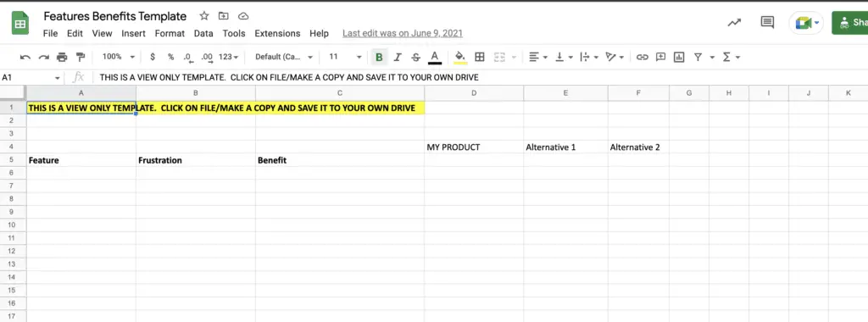
Task: Click the formula bar text
Action: click(x=289, y=77)
